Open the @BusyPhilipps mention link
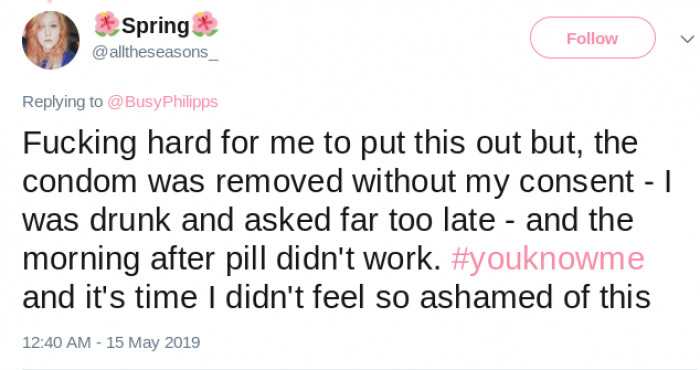 point(162,102)
